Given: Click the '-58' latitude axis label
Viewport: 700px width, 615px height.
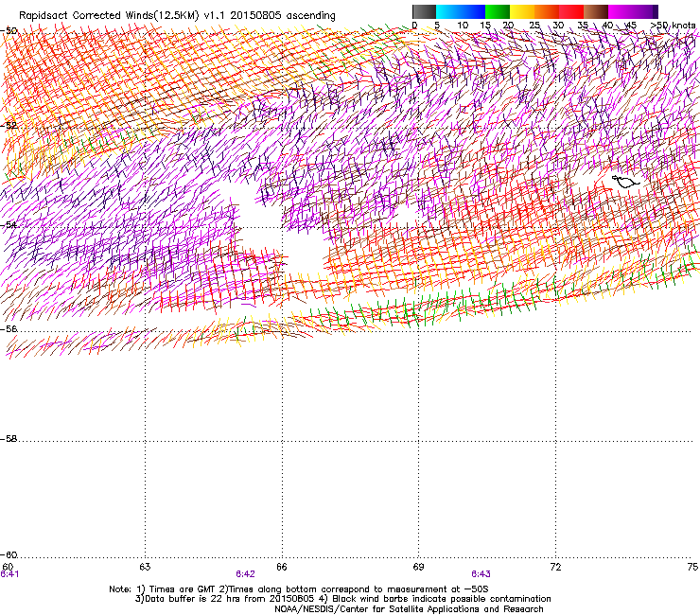Looking at the screenshot, I should coord(9,439).
